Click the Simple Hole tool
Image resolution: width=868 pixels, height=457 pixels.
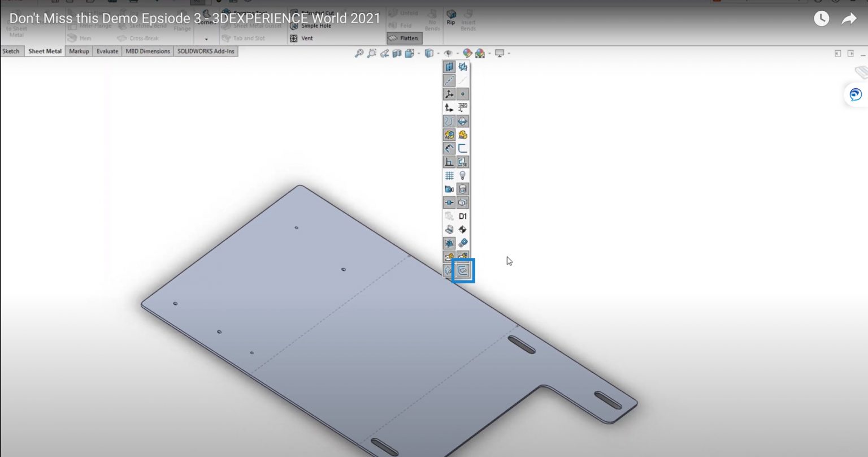[311, 25]
